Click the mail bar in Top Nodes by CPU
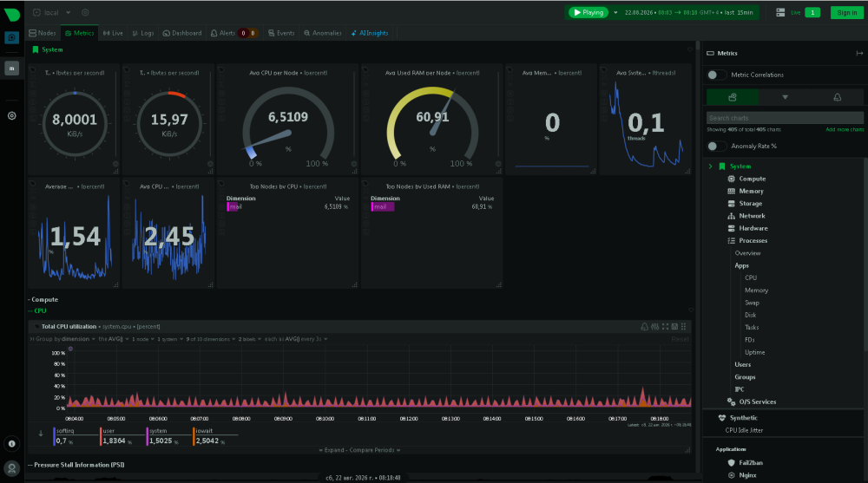The image size is (868, 483). [233, 207]
